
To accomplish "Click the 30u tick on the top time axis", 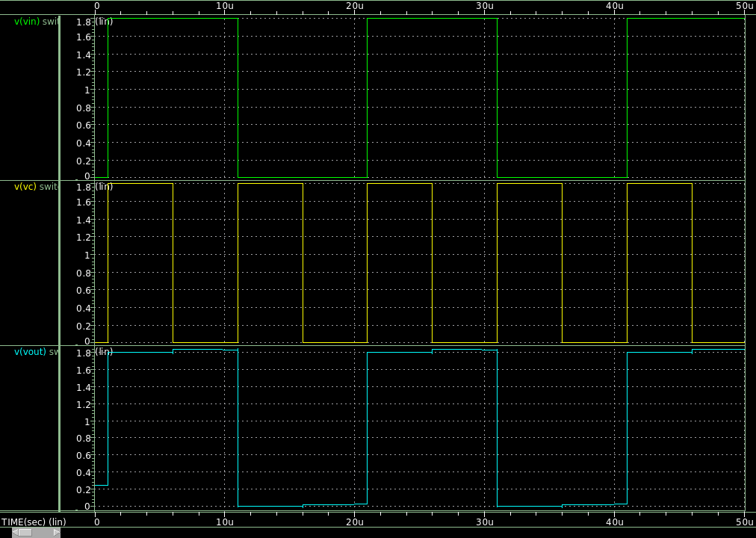I will (485, 5).
